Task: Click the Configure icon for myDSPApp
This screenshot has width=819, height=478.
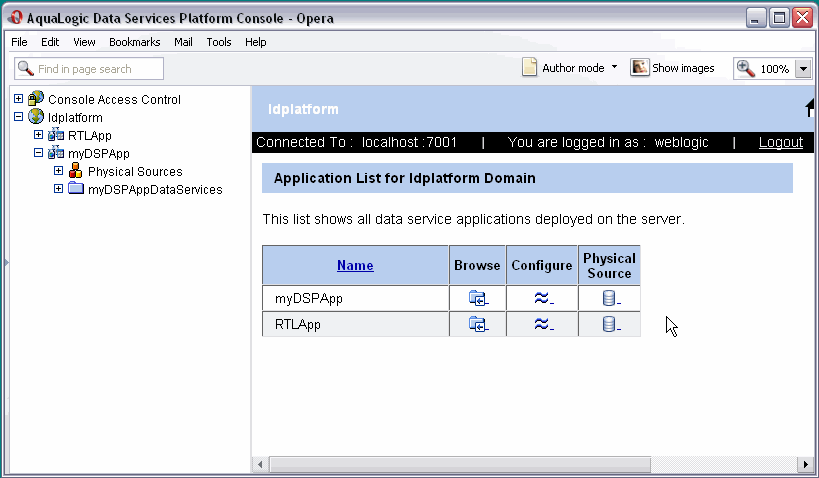Action: 543,298
